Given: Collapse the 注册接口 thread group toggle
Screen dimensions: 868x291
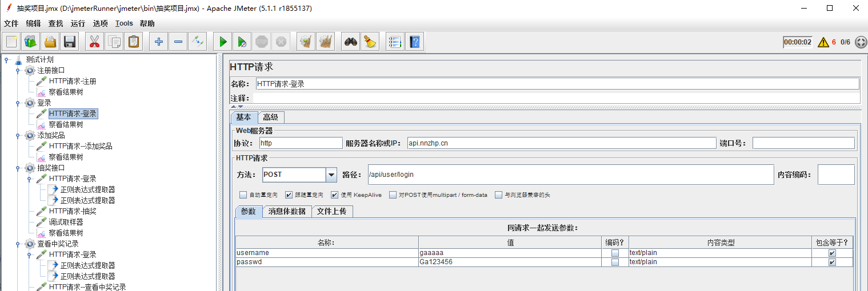Looking at the screenshot, I should [x=18, y=70].
